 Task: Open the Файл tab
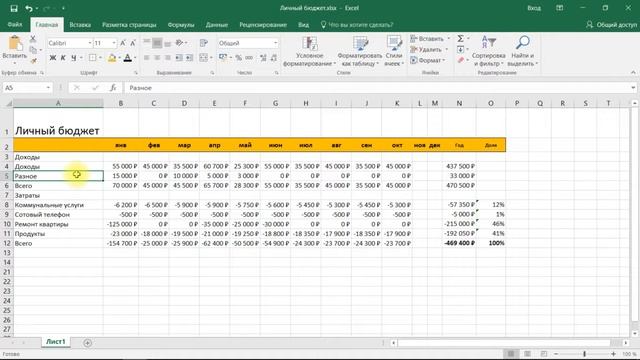pyautogui.click(x=15, y=24)
